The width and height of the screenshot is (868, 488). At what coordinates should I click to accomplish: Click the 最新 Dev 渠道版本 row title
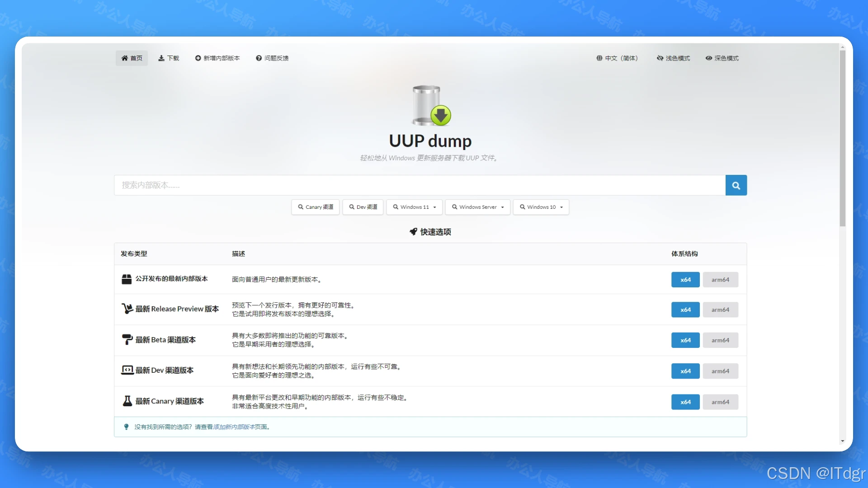[165, 370]
